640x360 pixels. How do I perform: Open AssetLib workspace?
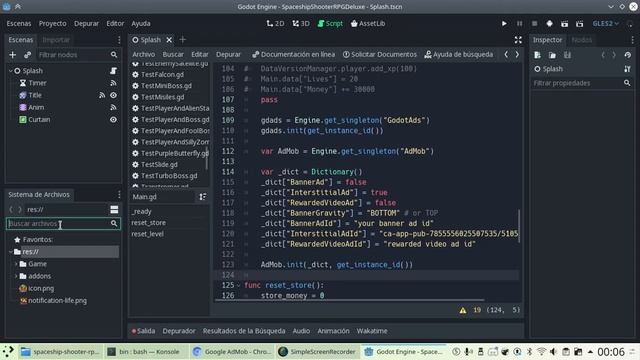[x=368, y=24]
